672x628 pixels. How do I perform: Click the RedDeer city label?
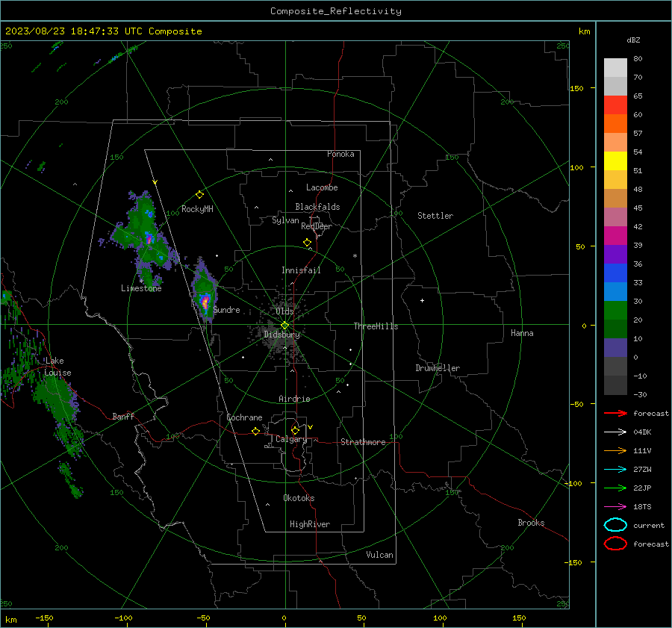[x=317, y=226]
